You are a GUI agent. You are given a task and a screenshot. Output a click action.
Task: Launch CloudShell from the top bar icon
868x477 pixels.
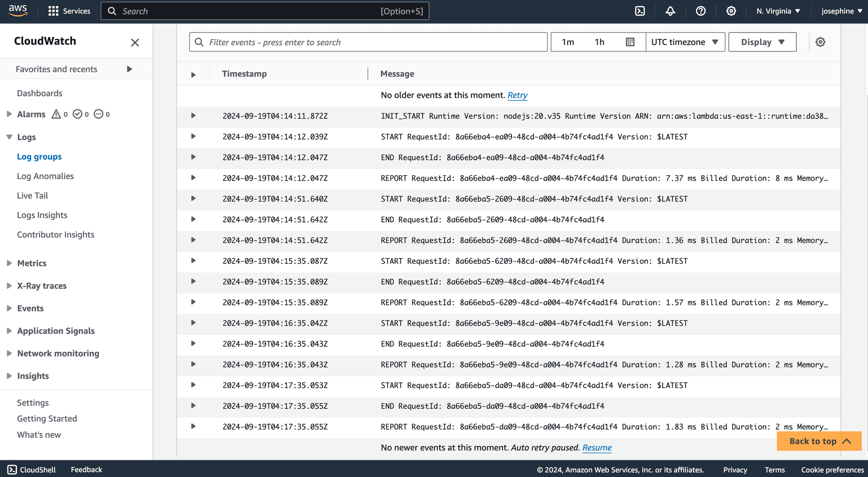[x=640, y=11]
